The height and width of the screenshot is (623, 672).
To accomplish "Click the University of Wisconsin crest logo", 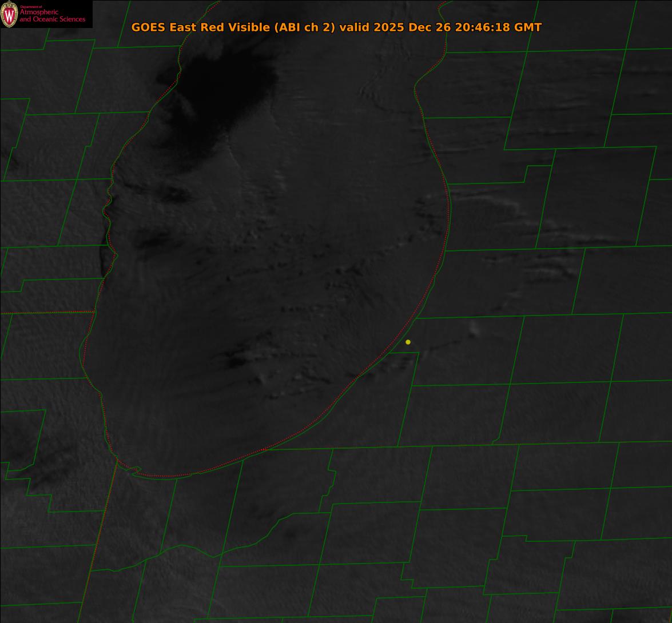I will (x=9, y=14).
